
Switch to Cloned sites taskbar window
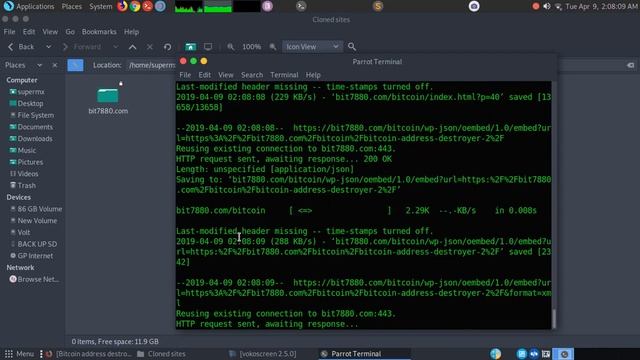click(x=162, y=354)
